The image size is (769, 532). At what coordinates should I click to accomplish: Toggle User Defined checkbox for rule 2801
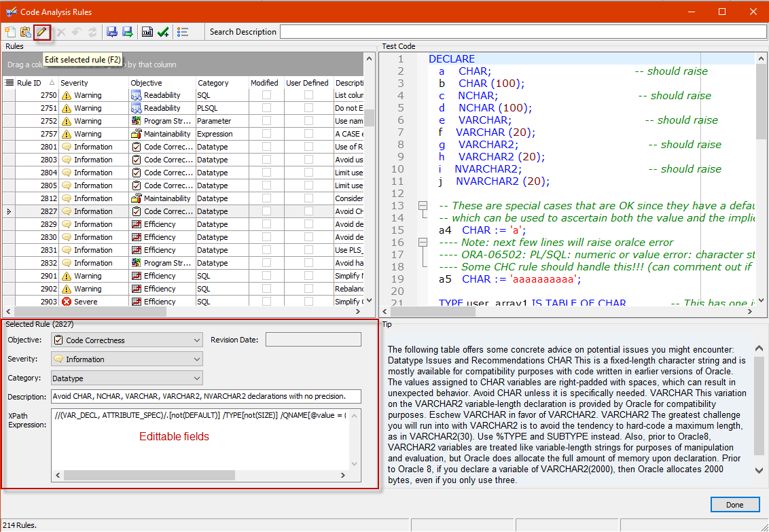[308, 147]
